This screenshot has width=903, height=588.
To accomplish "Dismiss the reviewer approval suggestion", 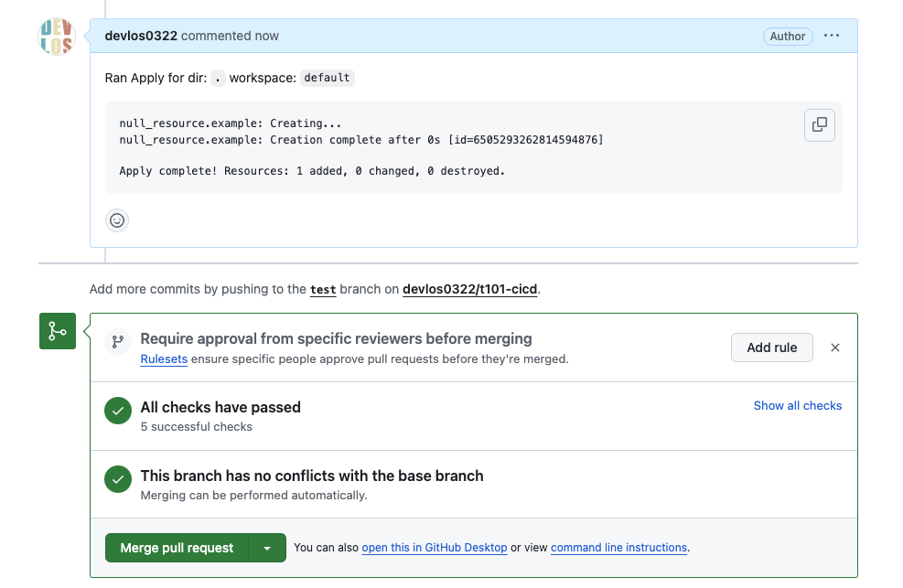I will coord(835,347).
